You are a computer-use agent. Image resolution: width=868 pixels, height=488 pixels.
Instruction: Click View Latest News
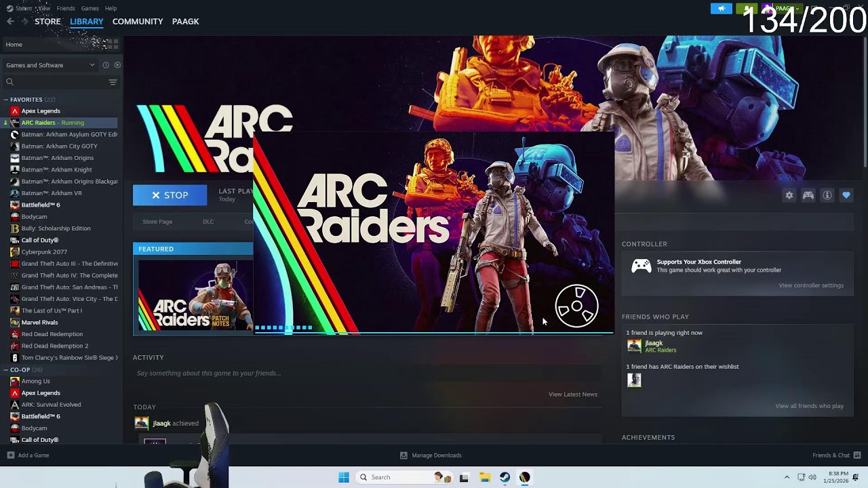[x=573, y=394]
